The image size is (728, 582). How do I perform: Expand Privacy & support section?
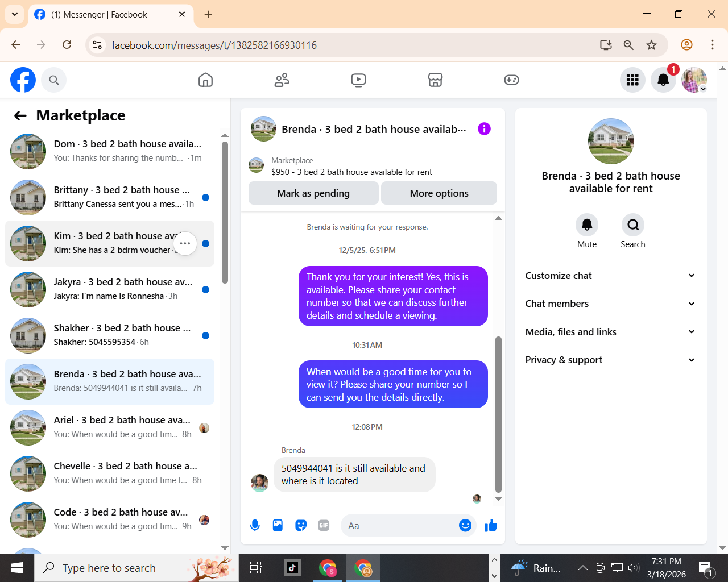610,360
